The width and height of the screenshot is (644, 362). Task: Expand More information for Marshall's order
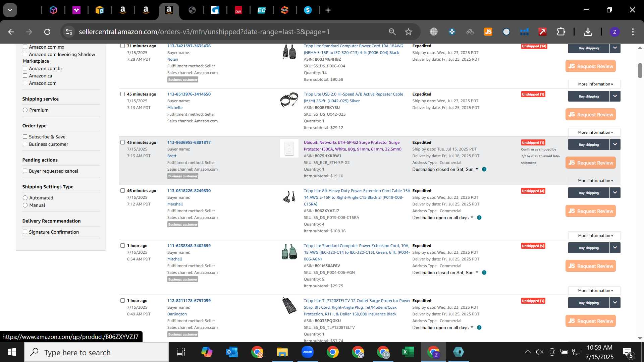pos(594,236)
